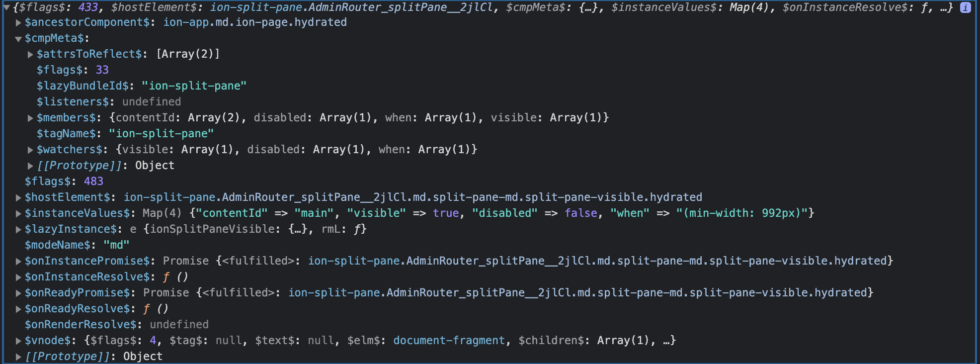Image resolution: width=980 pixels, height=364 pixels.
Task: Open $onInstancePromise$ fulfilled element link
Action: [598, 261]
